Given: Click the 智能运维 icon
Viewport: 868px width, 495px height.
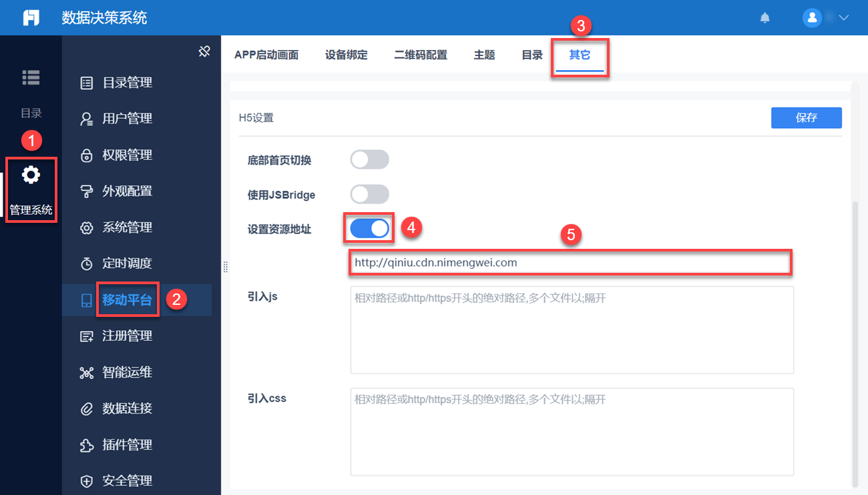Looking at the screenshot, I should tap(87, 372).
